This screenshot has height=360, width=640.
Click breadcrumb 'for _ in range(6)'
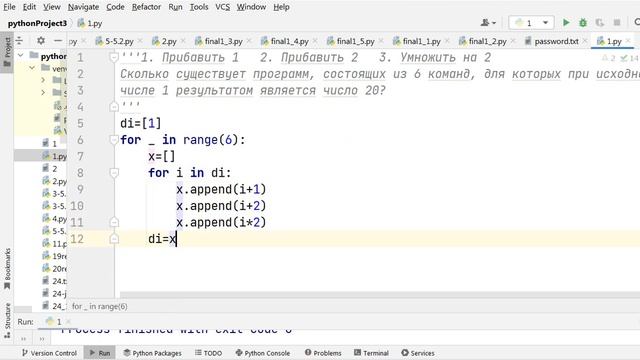click(100, 306)
